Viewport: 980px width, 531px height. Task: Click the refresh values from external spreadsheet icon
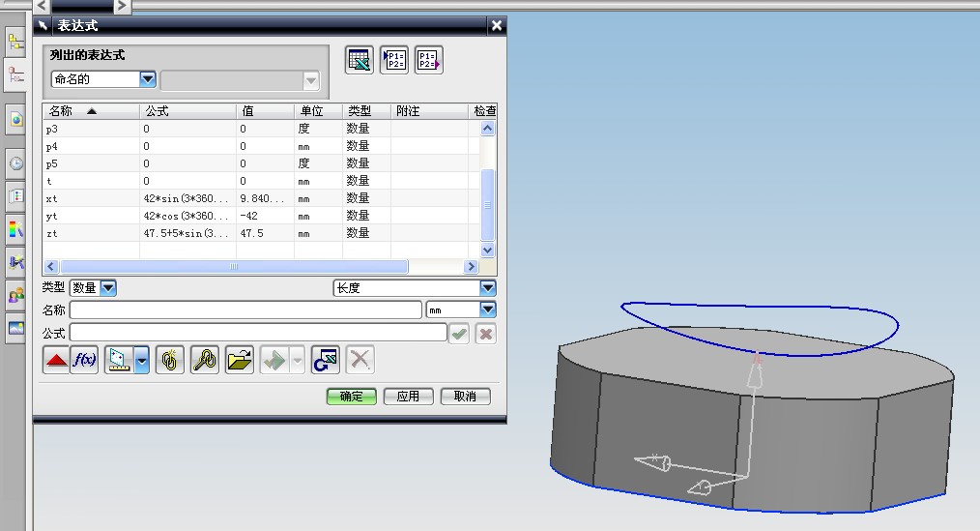325,360
